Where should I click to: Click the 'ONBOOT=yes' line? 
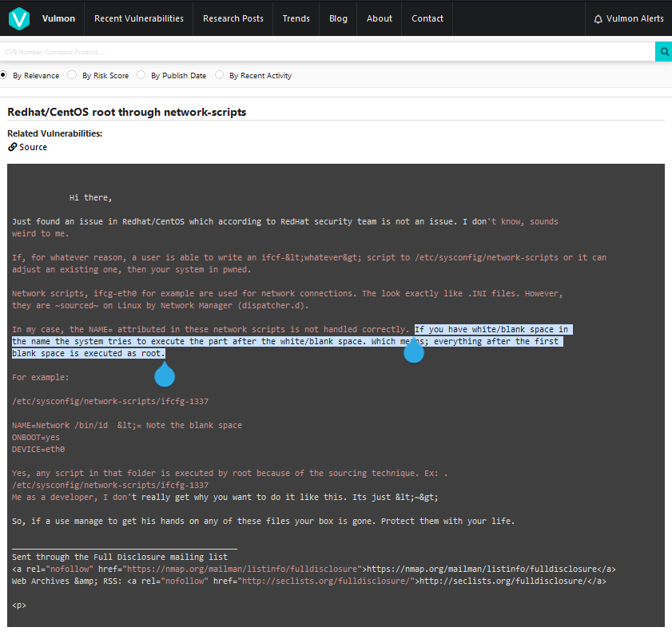tap(36, 438)
